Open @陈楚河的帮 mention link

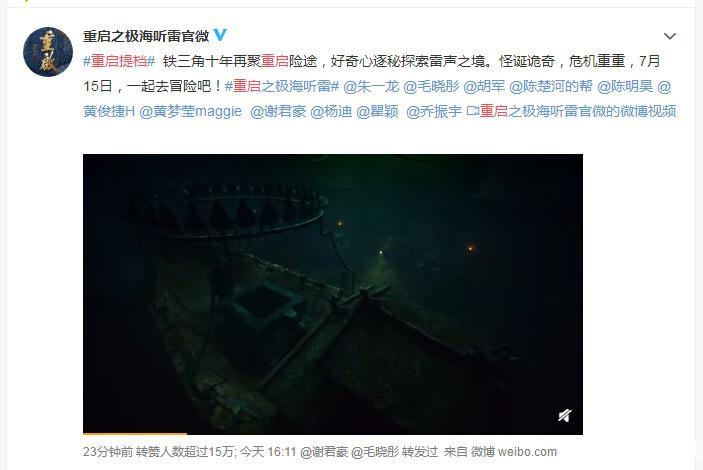click(x=551, y=86)
